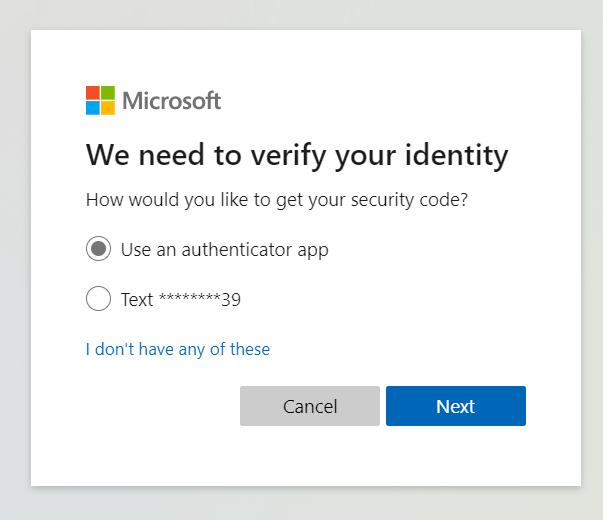Screen dimensions: 603x520
Task: Select the authenticator app radio button
Action: (x=98, y=249)
